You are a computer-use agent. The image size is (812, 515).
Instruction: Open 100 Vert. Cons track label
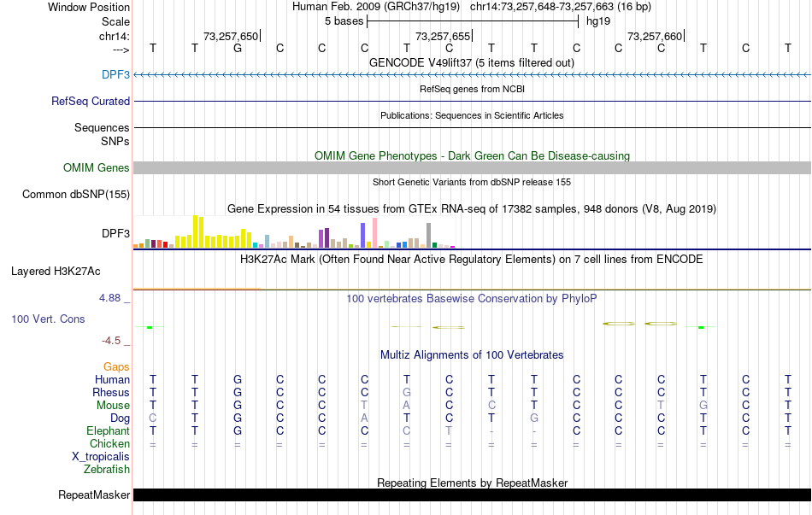[48, 319]
